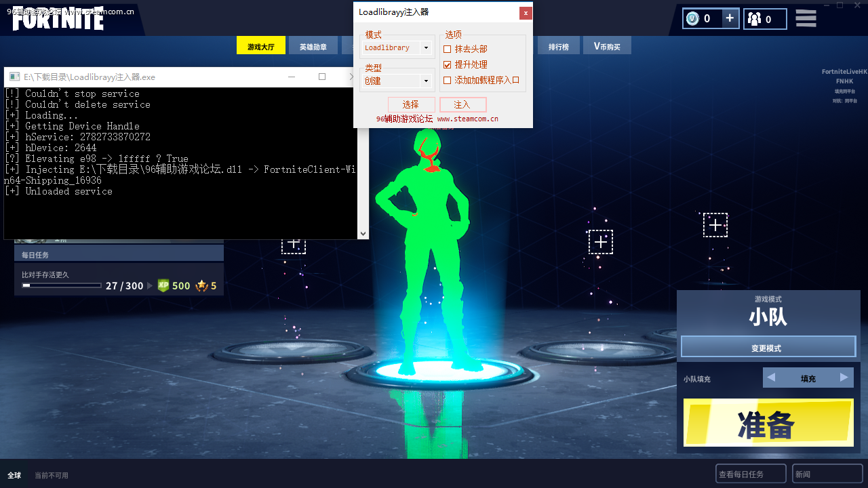This screenshot has height=488, width=868.
Task: Click the Fortnite logo
Action: click(58, 18)
